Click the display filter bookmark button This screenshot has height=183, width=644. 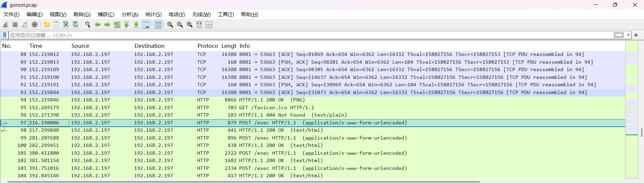coord(5,35)
